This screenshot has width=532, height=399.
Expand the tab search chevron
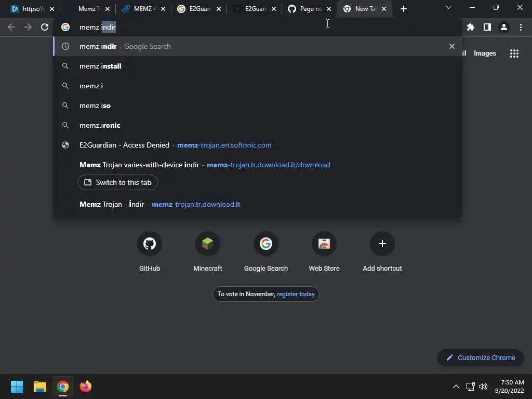pyautogui.click(x=448, y=7)
